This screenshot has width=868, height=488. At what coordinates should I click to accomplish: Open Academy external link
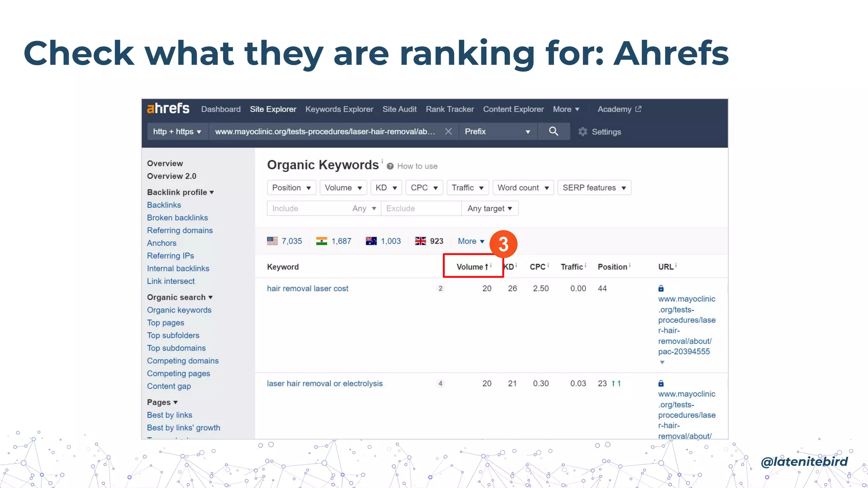coord(619,109)
